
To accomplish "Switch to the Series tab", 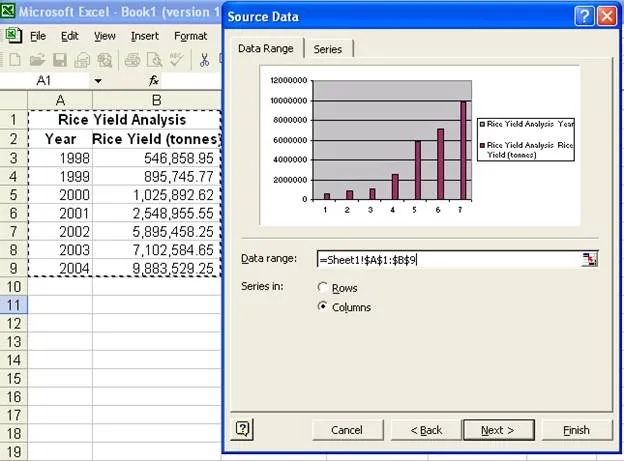I will (328, 49).
